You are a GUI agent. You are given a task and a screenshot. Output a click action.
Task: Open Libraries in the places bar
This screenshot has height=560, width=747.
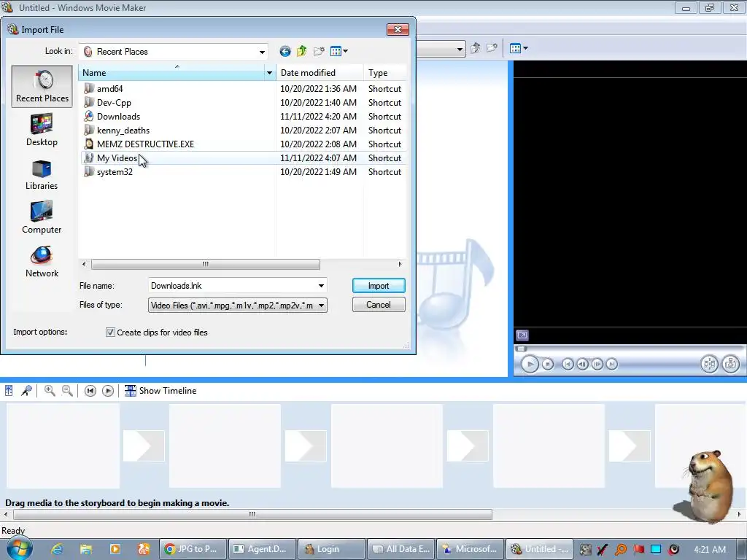pos(42,174)
